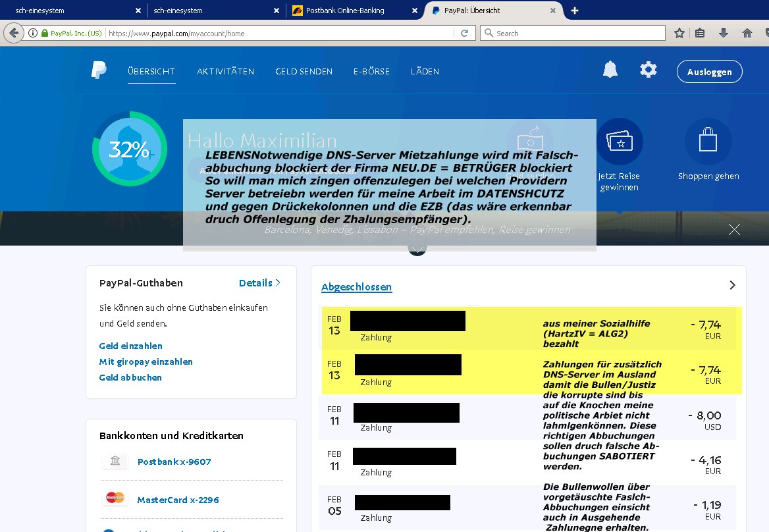Viewport: 769px width, 532px height.
Task: Click the MasterCard logo icon
Action: (x=115, y=498)
